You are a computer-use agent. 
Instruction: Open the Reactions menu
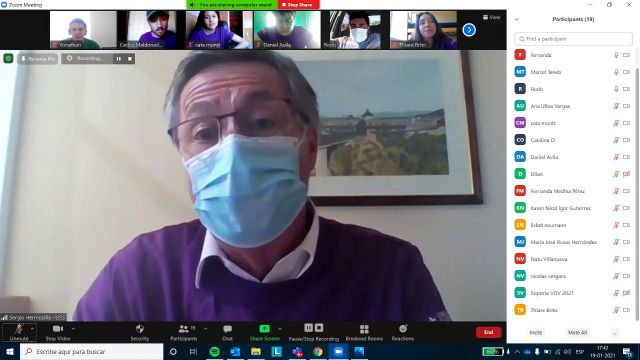pyautogui.click(x=402, y=332)
